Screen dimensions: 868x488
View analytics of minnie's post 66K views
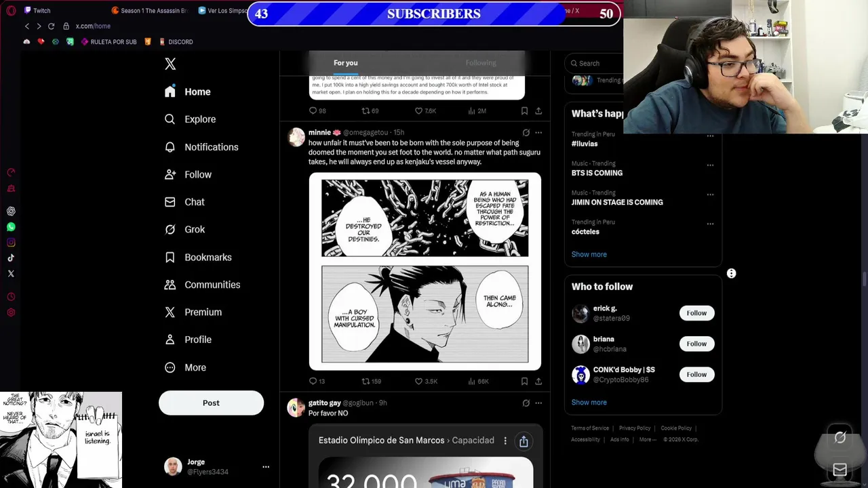478,381
